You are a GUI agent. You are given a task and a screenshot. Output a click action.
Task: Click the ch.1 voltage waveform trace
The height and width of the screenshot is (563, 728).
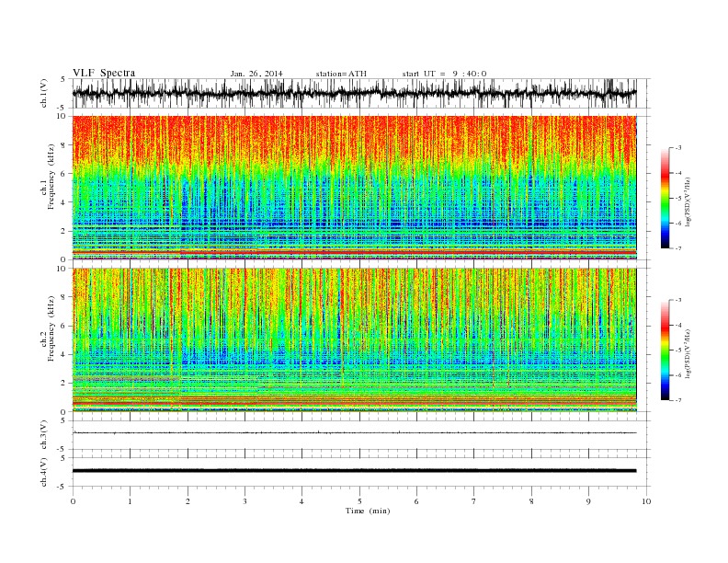(354, 93)
